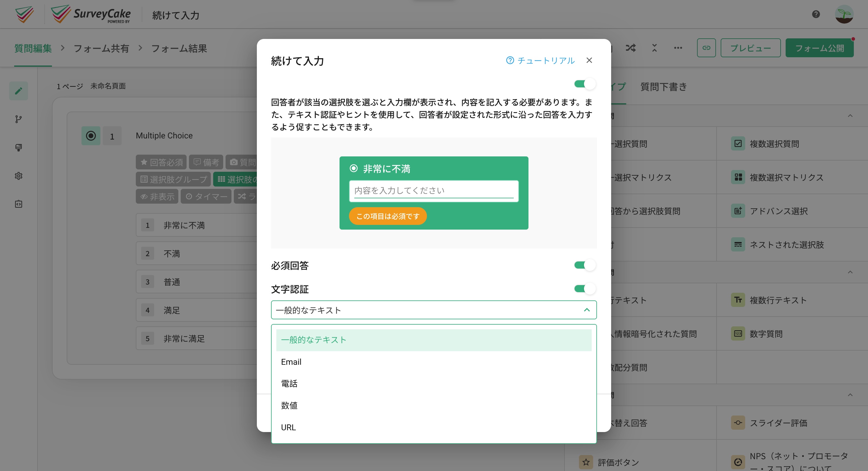Click the 評価ボタン star icon

pos(586,462)
